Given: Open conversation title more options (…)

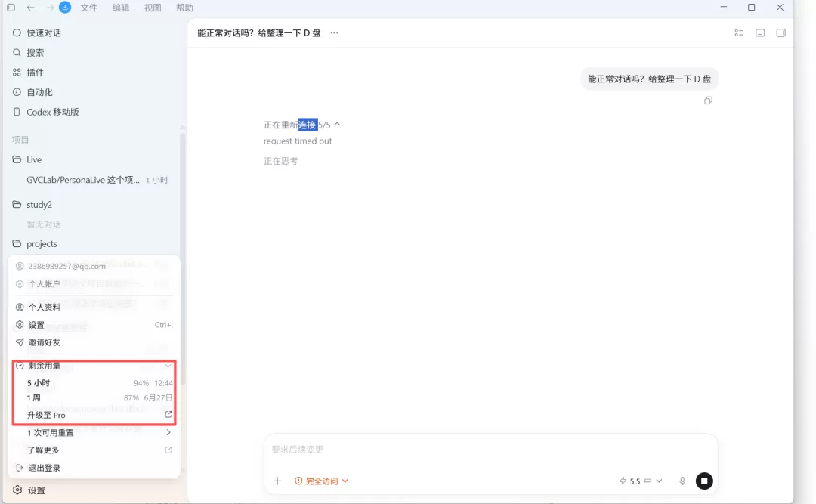Looking at the screenshot, I should 334,32.
